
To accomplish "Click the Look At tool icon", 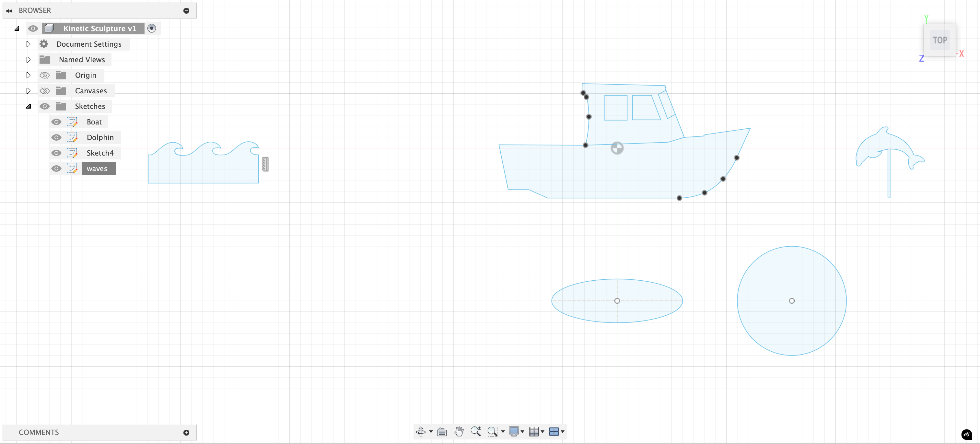I will 442,431.
